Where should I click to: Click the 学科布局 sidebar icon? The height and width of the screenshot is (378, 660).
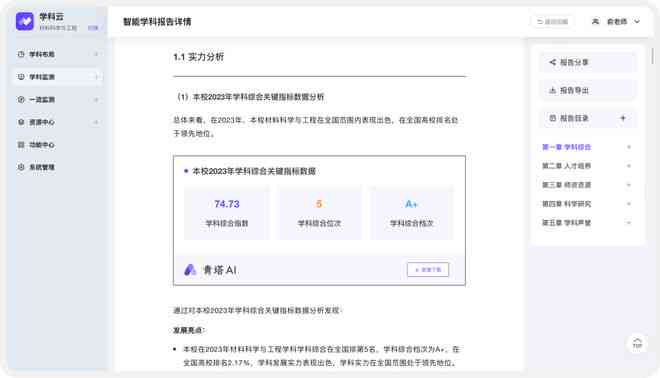coord(21,54)
